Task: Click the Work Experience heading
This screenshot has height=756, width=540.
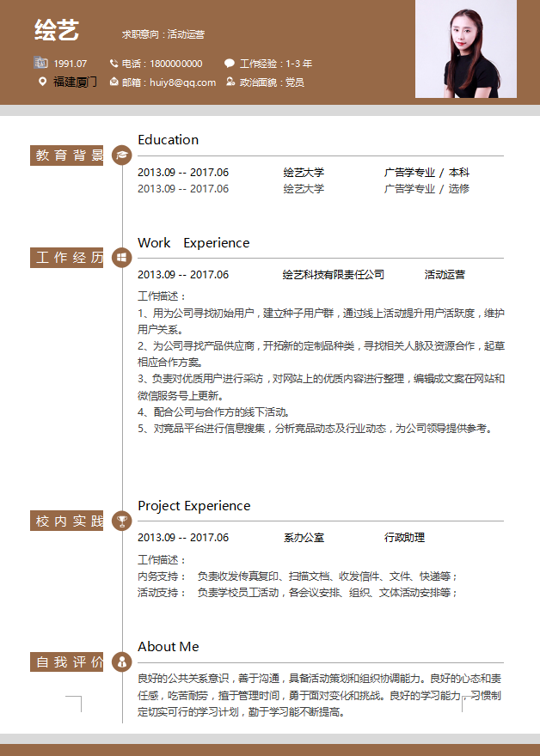Action: coord(193,243)
